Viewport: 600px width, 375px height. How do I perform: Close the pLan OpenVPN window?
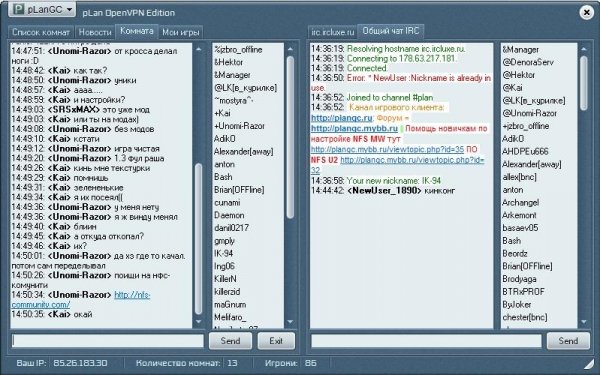tap(586, 13)
